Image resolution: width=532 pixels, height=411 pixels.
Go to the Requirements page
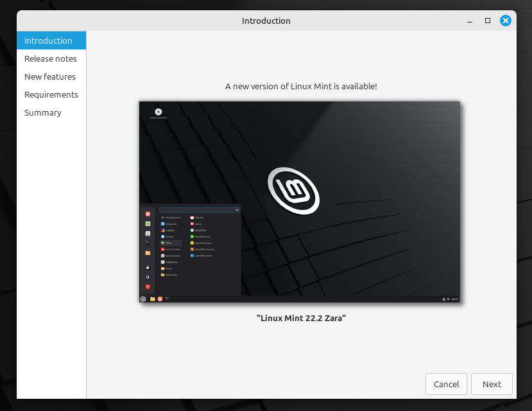click(51, 94)
